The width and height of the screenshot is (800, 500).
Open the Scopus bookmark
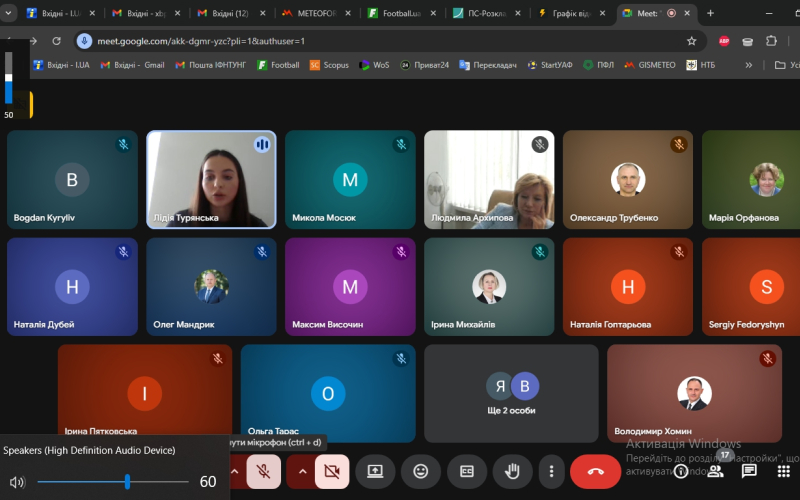pos(329,65)
